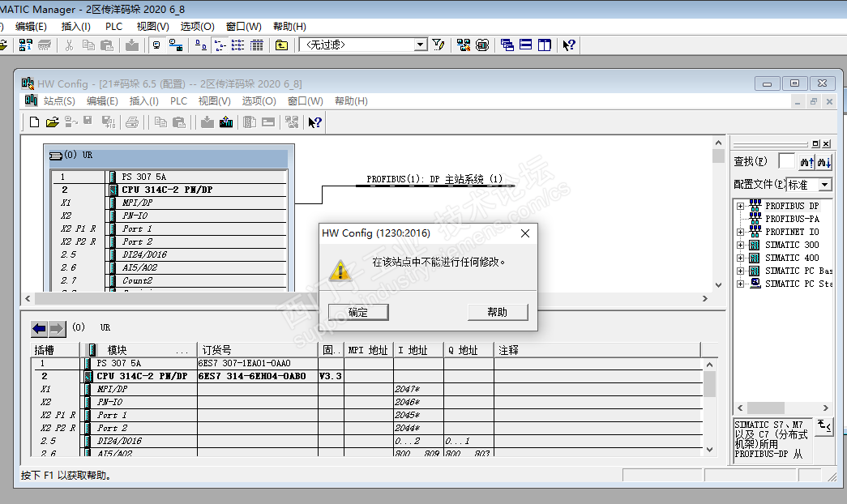Screen dimensions: 847x504
Task: Click the Configure network icon in HW Config toolbar
Action: coord(292,122)
